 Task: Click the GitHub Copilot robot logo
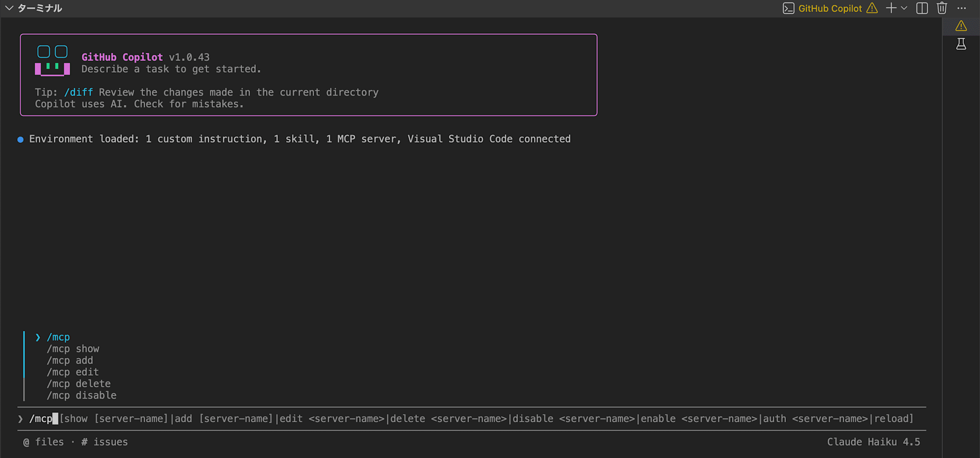click(x=52, y=60)
